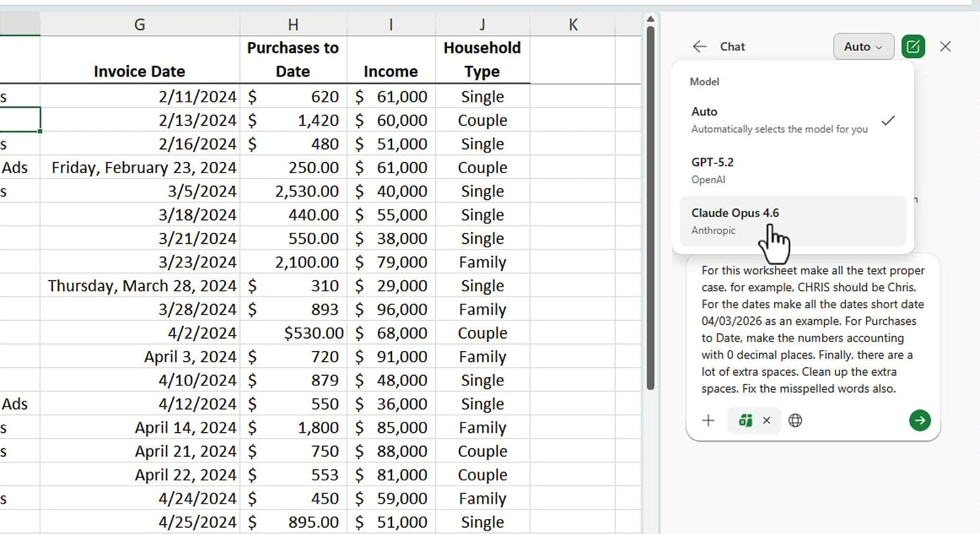Select the date cell 4/25/2024

click(140, 522)
